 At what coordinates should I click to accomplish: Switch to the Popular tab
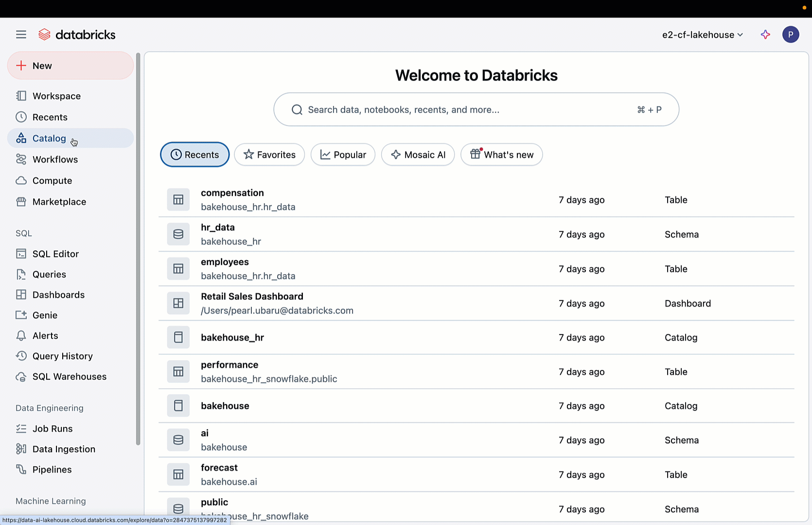[x=343, y=155]
